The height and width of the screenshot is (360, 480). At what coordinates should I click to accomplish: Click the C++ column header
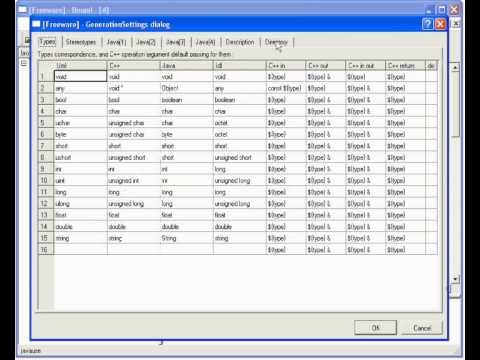133,65
